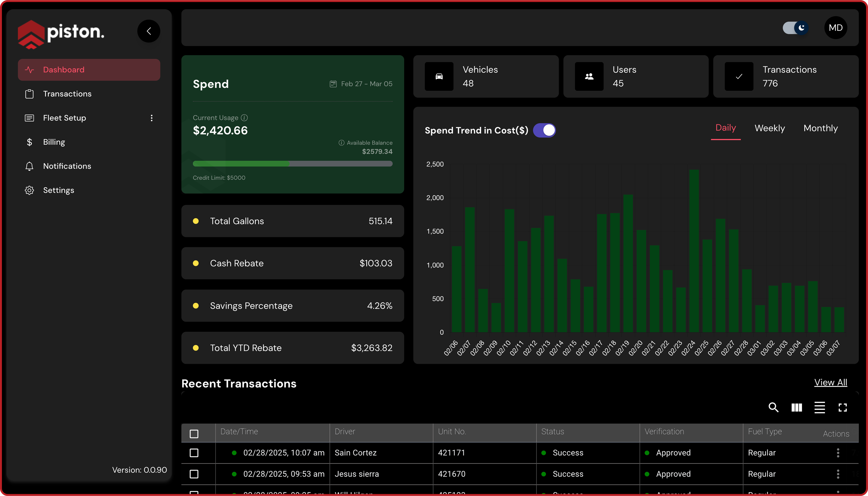Click the chart bar for 02/19
The height and width of the screenshot is (496, 868).
point(628,263)
